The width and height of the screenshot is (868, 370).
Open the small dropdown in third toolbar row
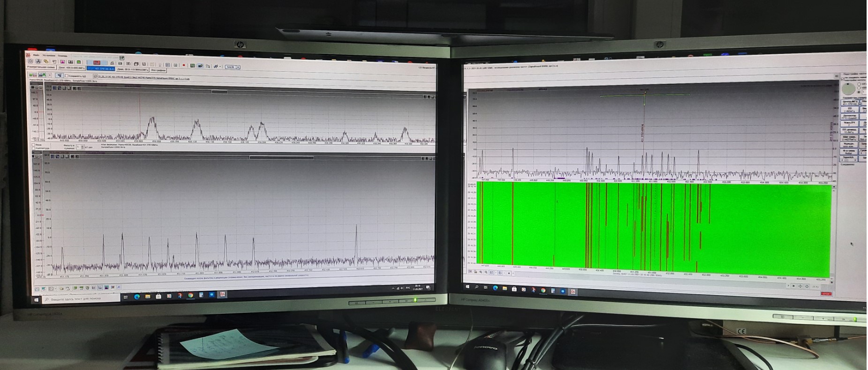(x=50, y=75)
